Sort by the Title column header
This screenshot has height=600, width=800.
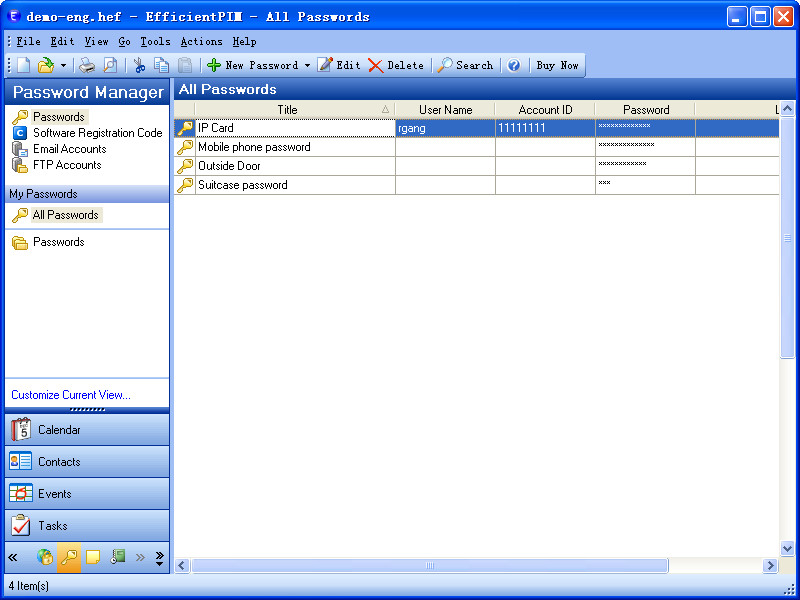click(x=295, y=110)
